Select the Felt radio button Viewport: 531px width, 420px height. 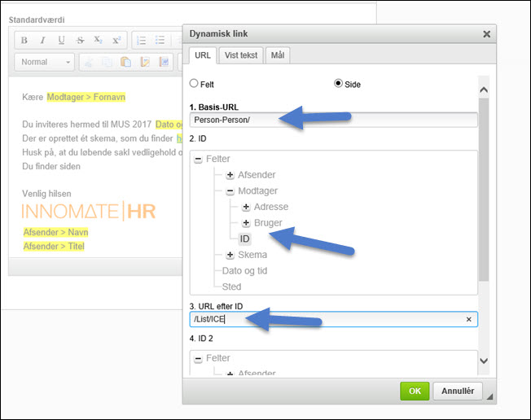[194, 84]
